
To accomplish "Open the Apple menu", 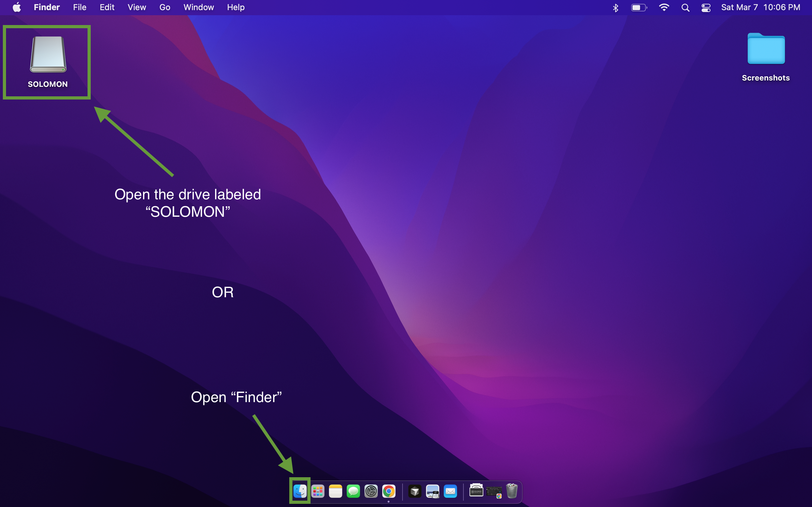I will tap(17, 7).
